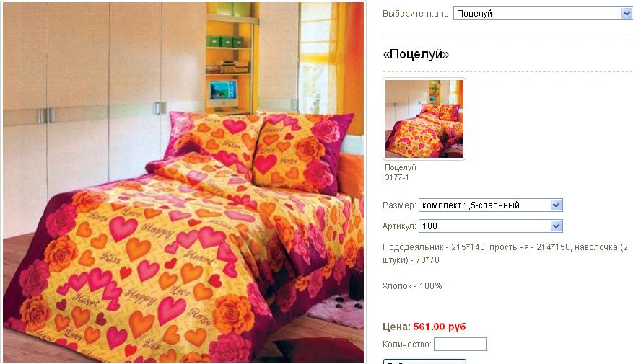633x364 pixels.
Task: Click the large bedding product photo
Action: click(183, 182)
